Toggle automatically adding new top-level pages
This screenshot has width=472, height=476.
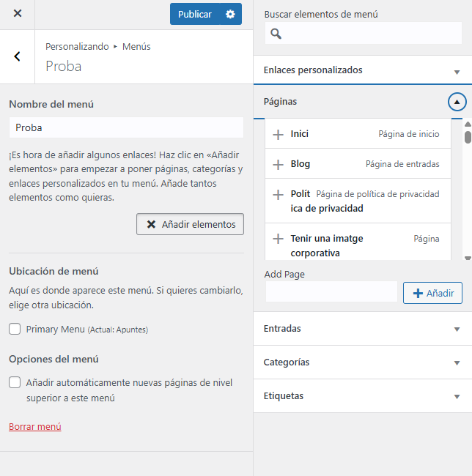click(x=15, y=382)
